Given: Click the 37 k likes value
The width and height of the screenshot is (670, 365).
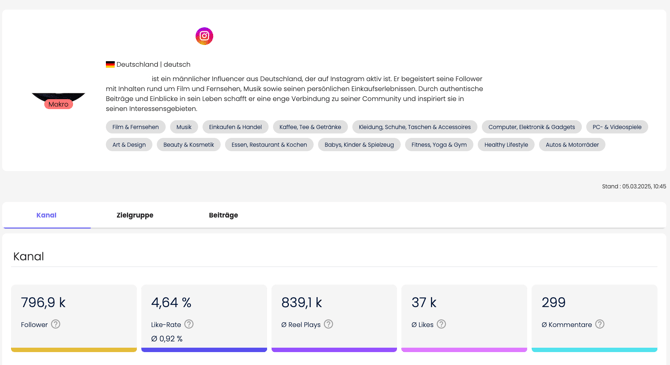Looking at the screenshot, I should coord(424,303).
